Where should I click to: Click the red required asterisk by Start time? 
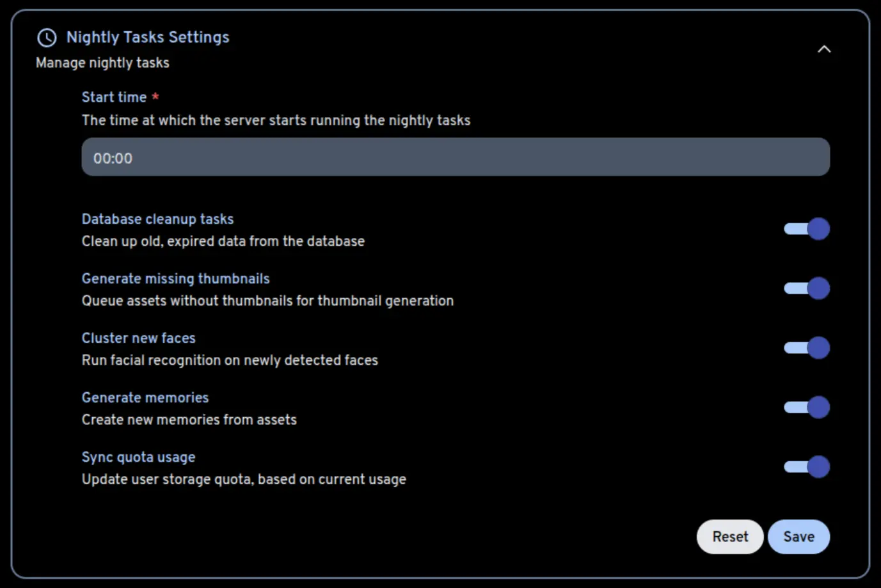click(155, 97)
